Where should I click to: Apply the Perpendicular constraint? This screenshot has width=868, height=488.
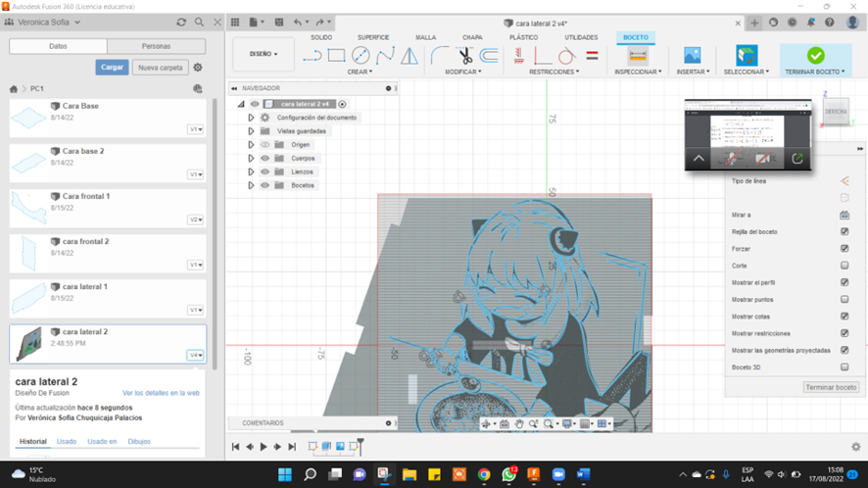[542, 56]
